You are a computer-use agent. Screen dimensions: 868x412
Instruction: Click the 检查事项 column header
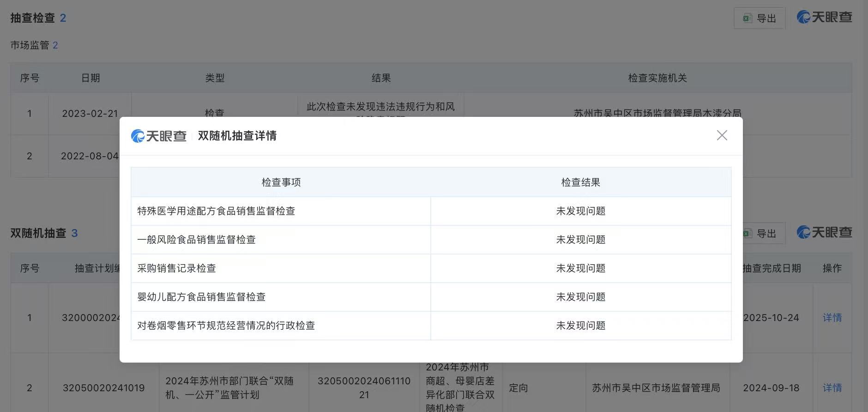(281, 182)
